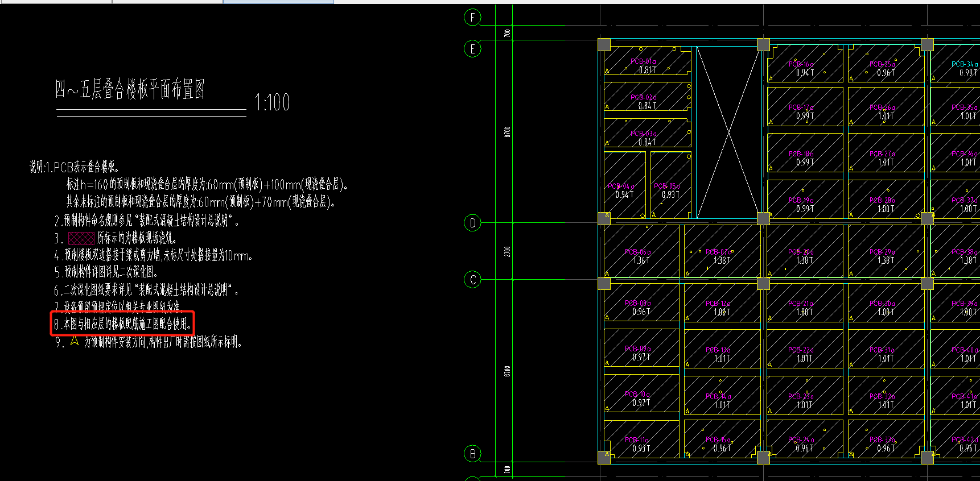Select note 2 about 预制构件命名规则
The height and width of the screenshot is (481, 980).
click(147, 221)
